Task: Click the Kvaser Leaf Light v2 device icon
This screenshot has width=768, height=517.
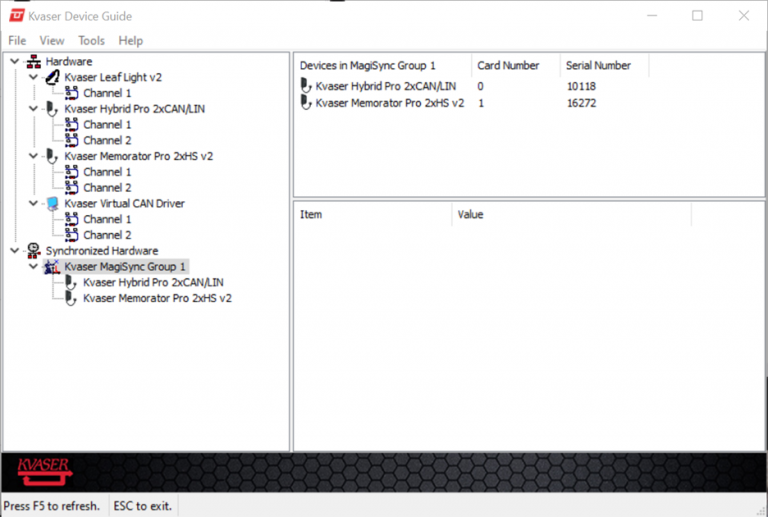Action: click(x=52, y=77)
